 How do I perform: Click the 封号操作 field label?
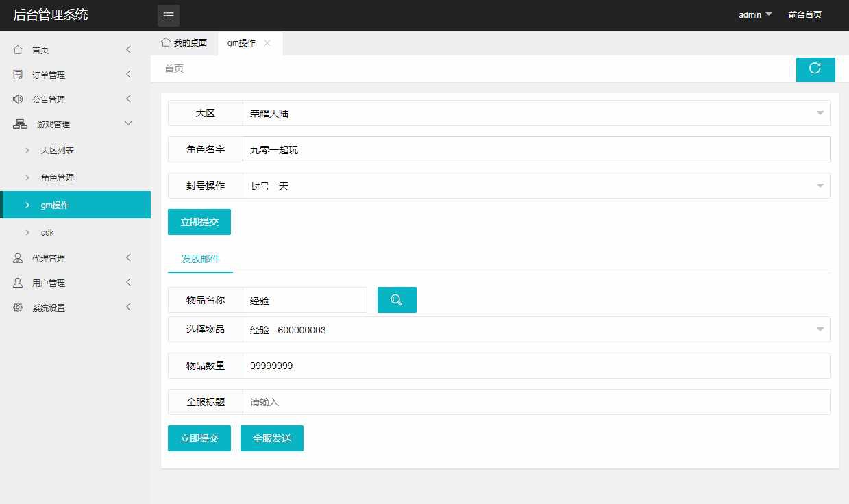pos(206,186)
